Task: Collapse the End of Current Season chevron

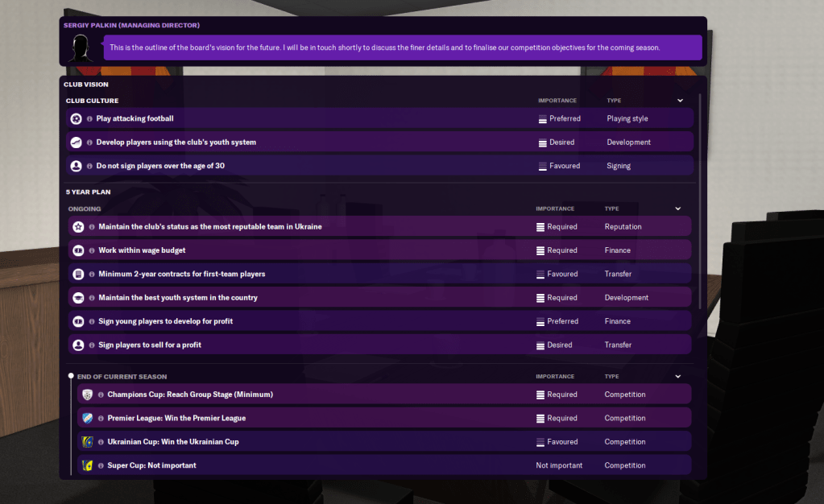Action: coord(677,376)
